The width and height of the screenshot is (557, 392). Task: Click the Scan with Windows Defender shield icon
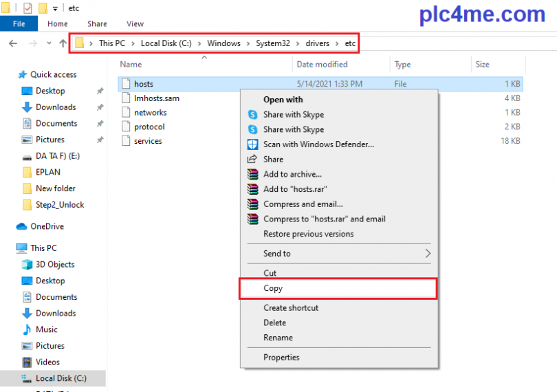252,144
